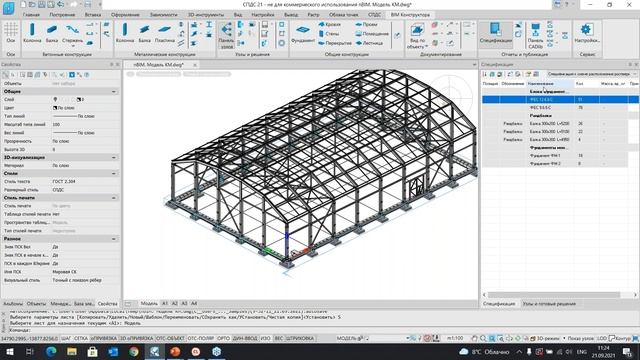Open the Построение ribbon tab
This screenshot has height=360, width=640.
tap(62, 15)
